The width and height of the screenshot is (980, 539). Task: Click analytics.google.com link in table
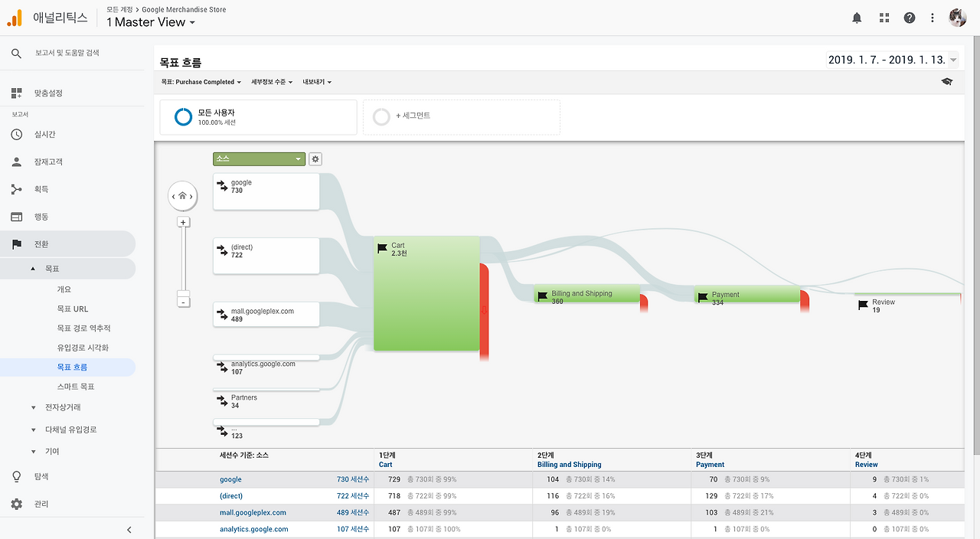[x=254, y=529]
